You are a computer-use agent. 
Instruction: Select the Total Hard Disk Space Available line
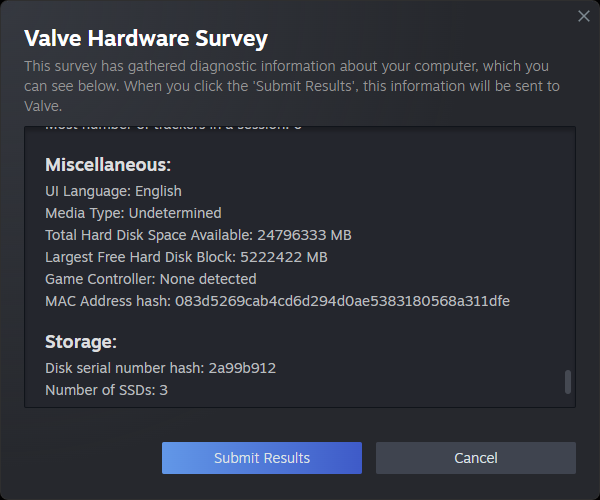(x=198, y=235)
